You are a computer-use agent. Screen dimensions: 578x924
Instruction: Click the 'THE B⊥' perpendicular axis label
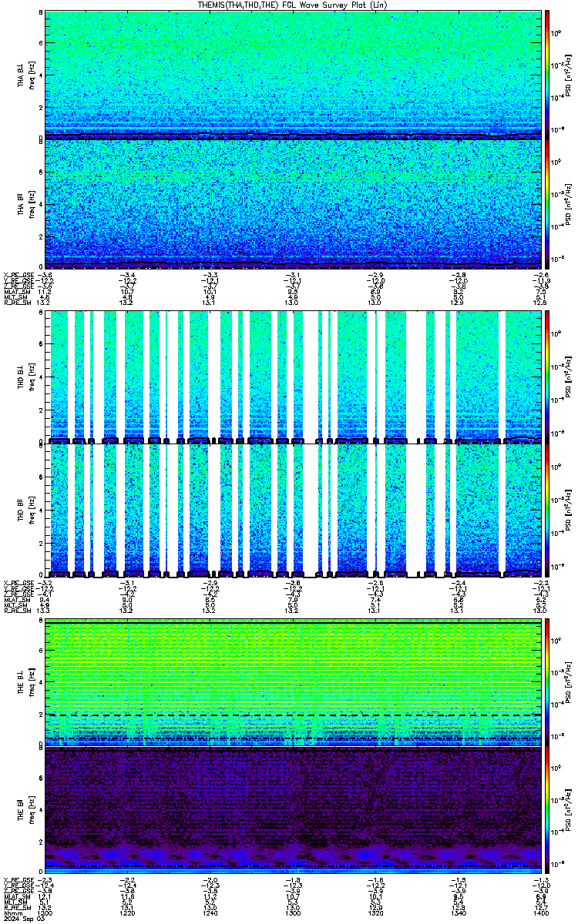22,681
